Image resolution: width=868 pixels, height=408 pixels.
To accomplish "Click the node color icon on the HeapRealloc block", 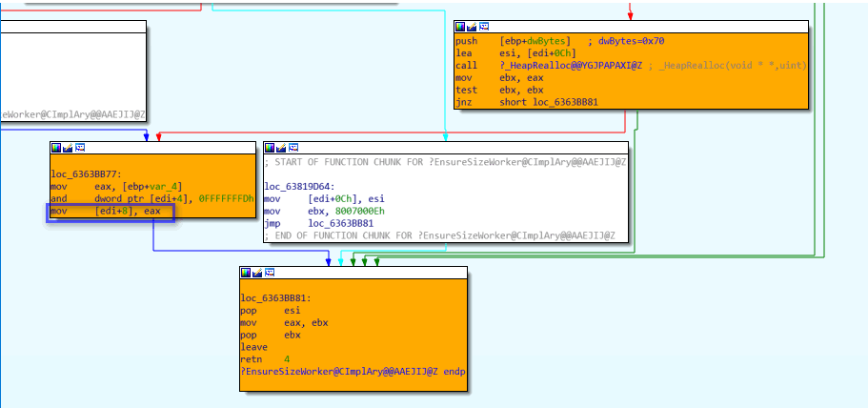I will click(460, 27).
